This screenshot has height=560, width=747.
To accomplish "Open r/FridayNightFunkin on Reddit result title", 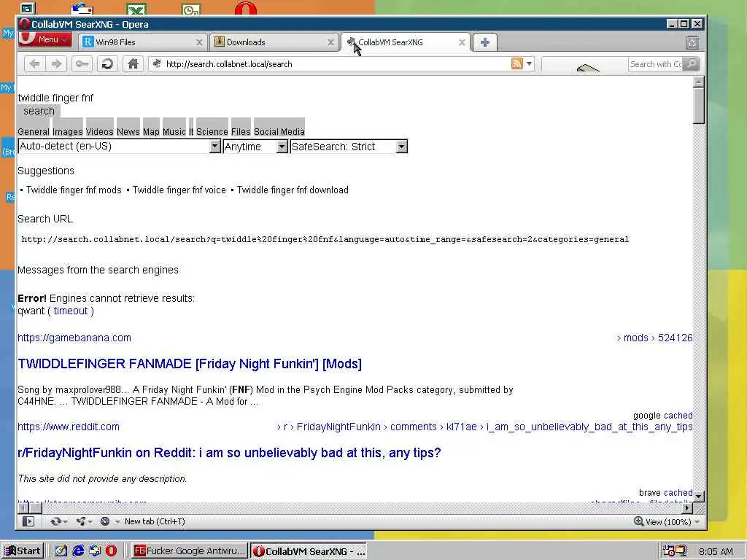I will tap(229, 452).
